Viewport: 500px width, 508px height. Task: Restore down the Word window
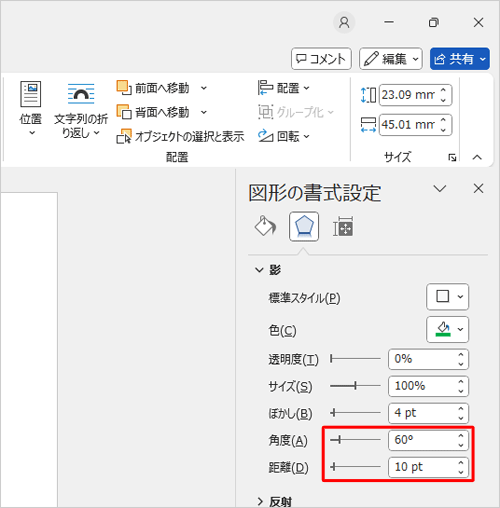click(x=433, y=22)
